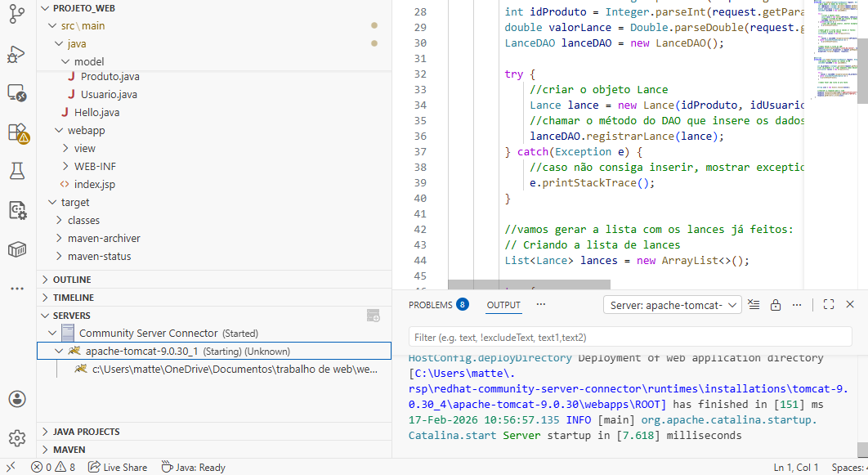This screenshot has width=868, height=475.
Task: Click the Live Share status button
Action: [x=118, y=468]
